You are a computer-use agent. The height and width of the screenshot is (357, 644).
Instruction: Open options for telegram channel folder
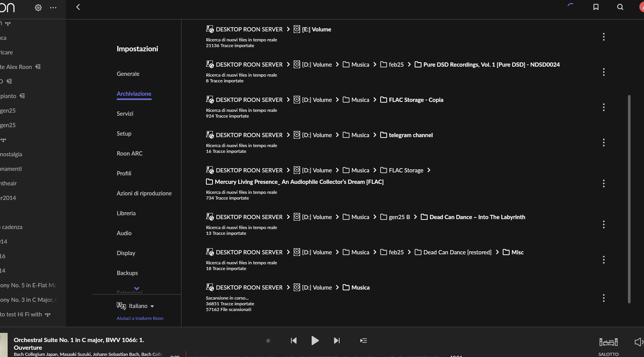604,142
